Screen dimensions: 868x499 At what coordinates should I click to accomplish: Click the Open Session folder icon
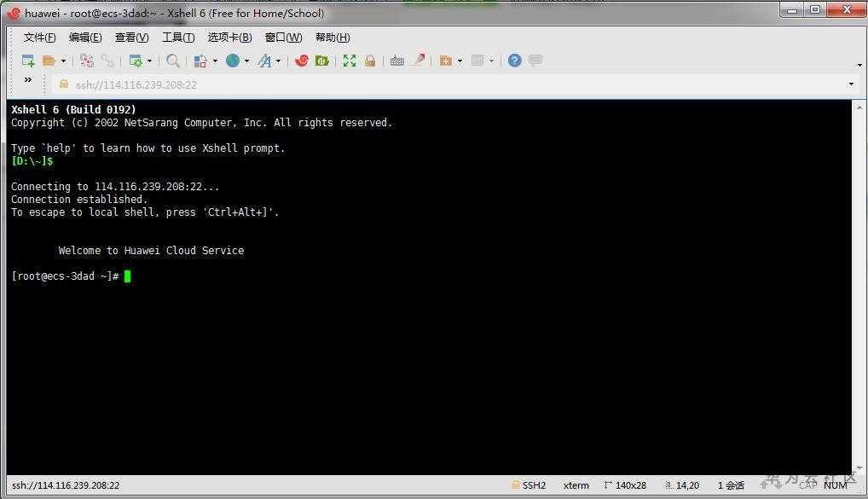point(49,61)
